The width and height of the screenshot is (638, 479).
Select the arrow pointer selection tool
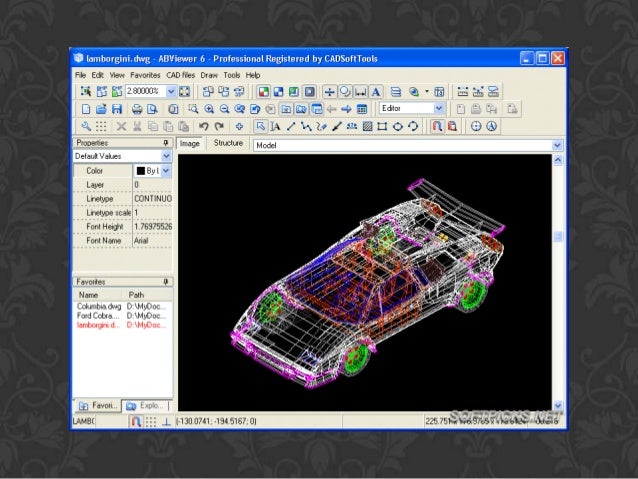click(x=260, y=126)
